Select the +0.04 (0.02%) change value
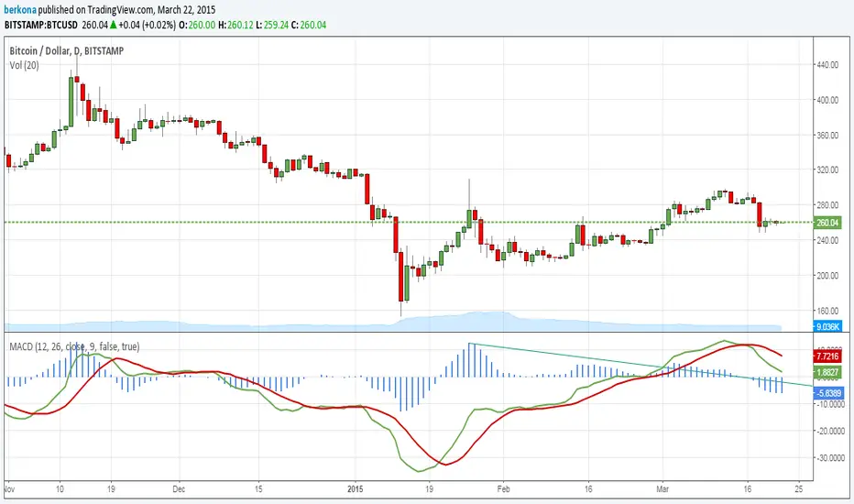Screen dimensions: 854x504 pos(147,25)
